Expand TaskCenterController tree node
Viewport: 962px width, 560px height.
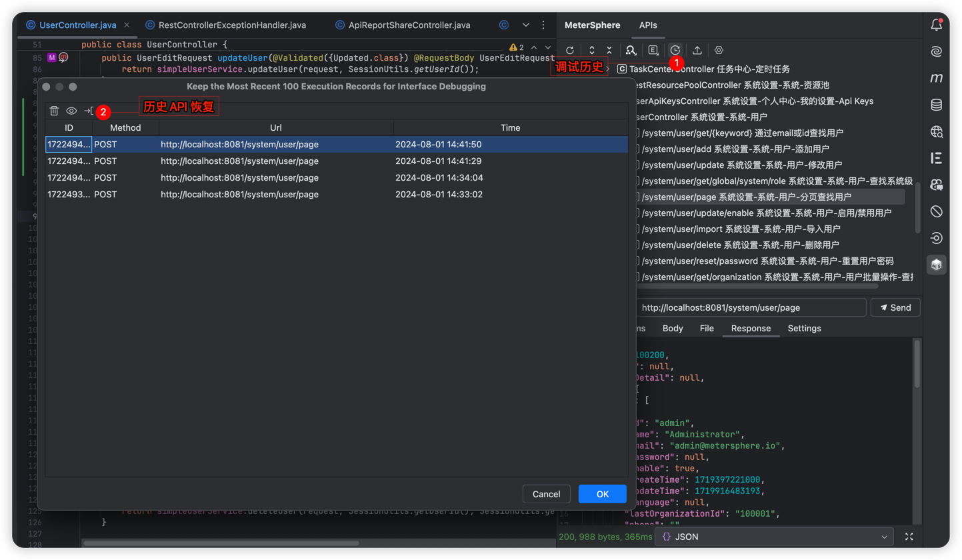[x=609, y=69]
